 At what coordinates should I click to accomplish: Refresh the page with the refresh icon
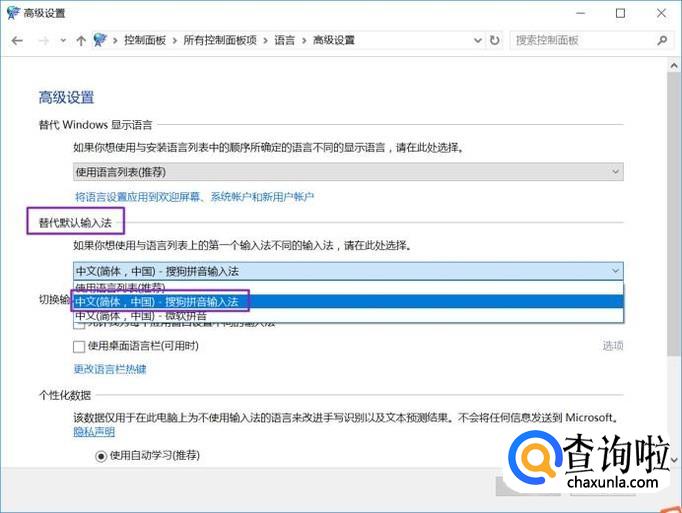point(495,40)
